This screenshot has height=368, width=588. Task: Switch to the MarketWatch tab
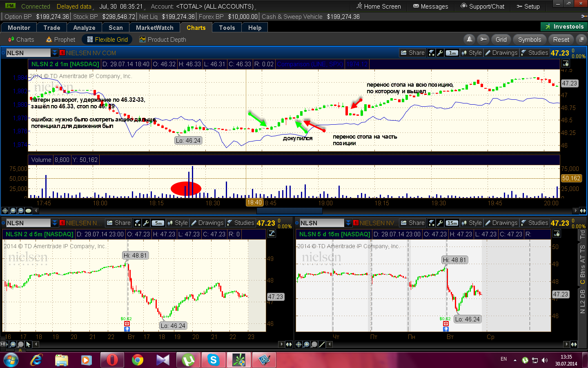pos(155,27)
